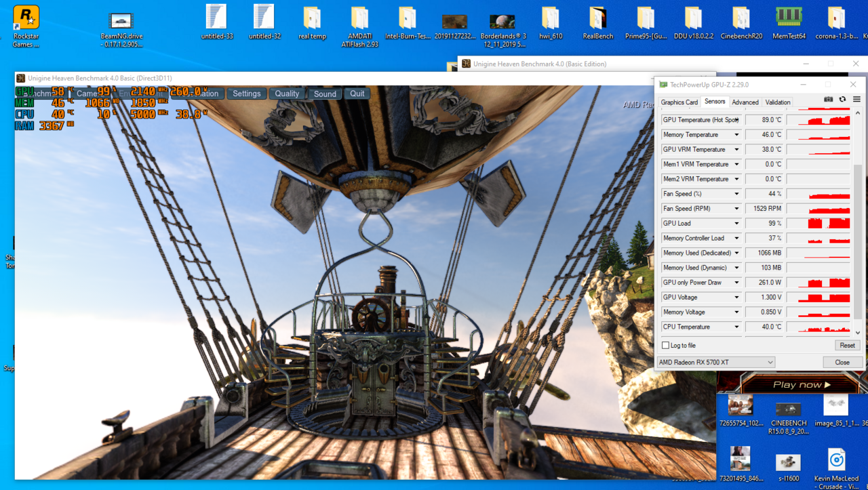Select the BeamNG.drive desktop icon

coord(121,30)
